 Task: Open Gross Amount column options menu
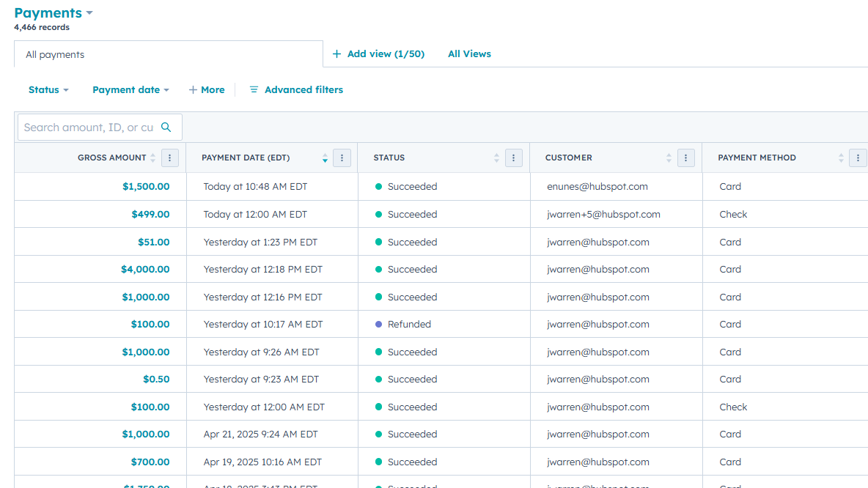[170, 158]
